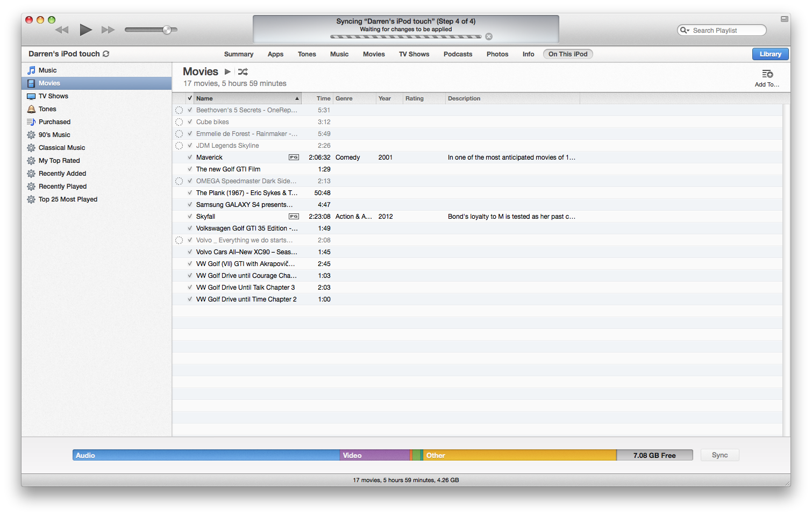The image size is (812, 516).
Task: Open the Movies tab
Action: [x=374, y=54]
